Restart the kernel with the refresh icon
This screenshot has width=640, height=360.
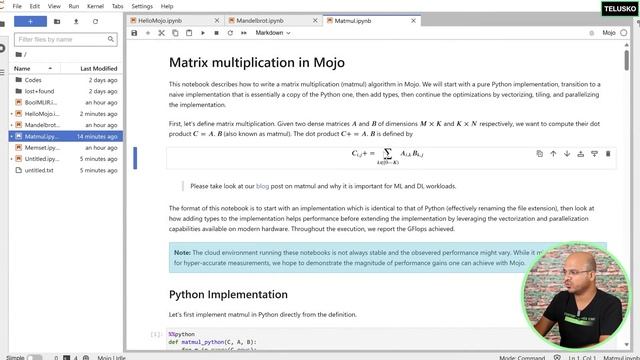click(230, 33)
